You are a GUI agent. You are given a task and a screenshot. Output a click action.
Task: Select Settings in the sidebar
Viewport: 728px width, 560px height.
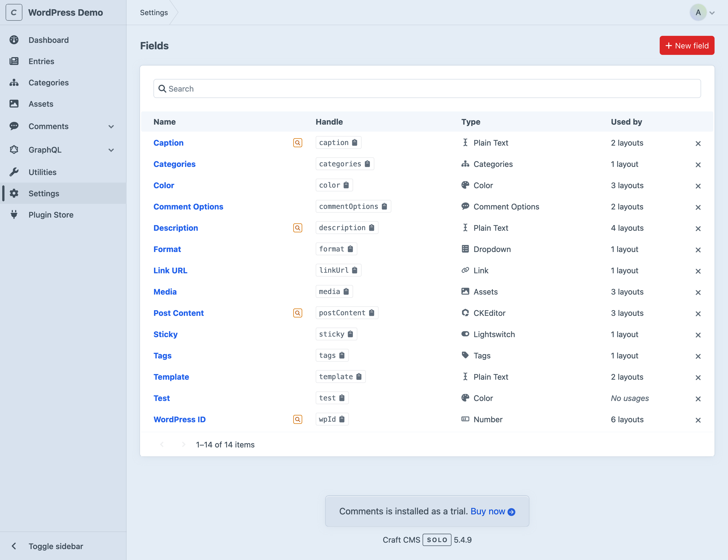point(63,193)
